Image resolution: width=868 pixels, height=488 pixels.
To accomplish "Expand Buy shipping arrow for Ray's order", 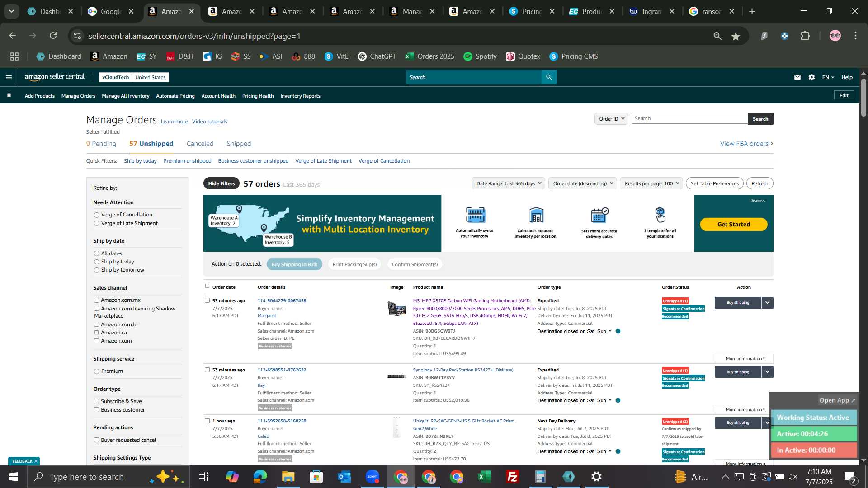I will tap(768, 372).
